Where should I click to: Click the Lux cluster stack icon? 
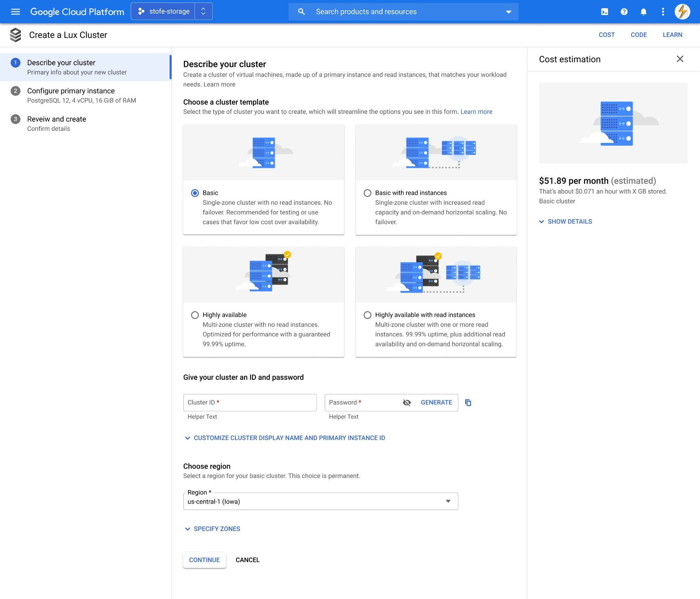(x=15, y=35)
